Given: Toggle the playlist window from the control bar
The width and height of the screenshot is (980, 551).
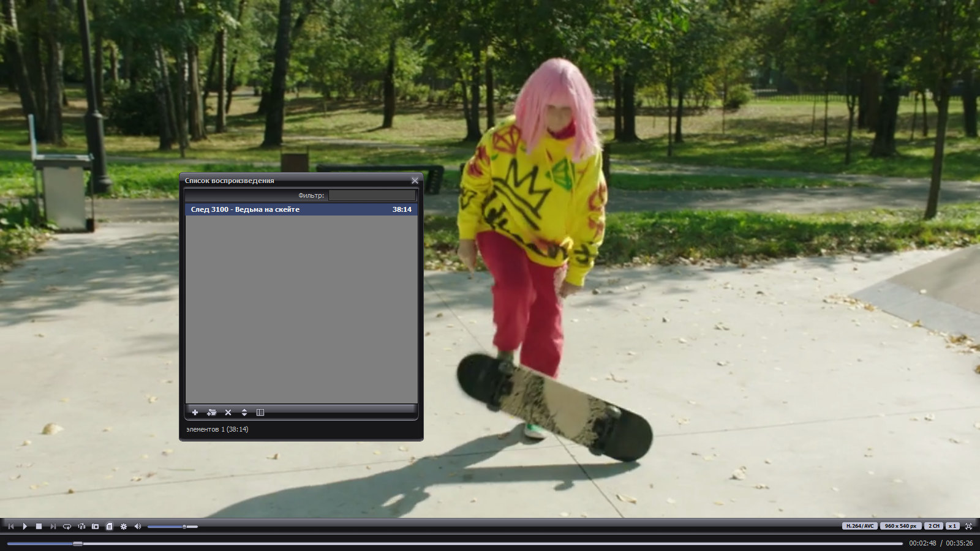Looking at the screenshot, I should click(x=109, y=526).
